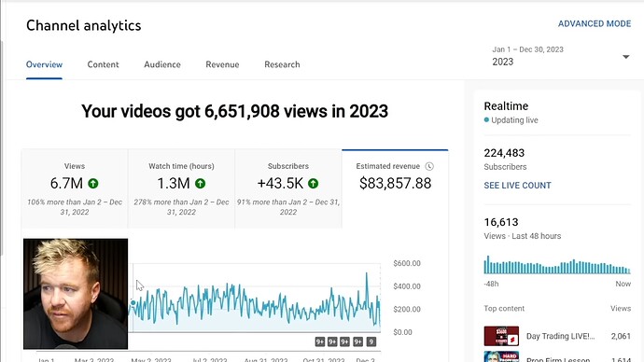Click ADVANCED MODE link
The height and width of the screenshot is (362, 644).
point(595,24)
